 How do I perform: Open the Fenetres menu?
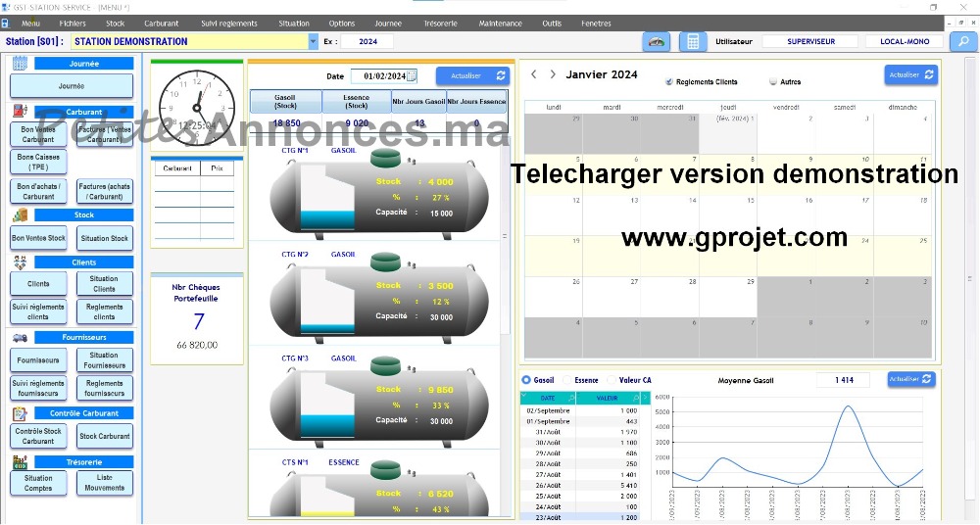coord(596,24)
